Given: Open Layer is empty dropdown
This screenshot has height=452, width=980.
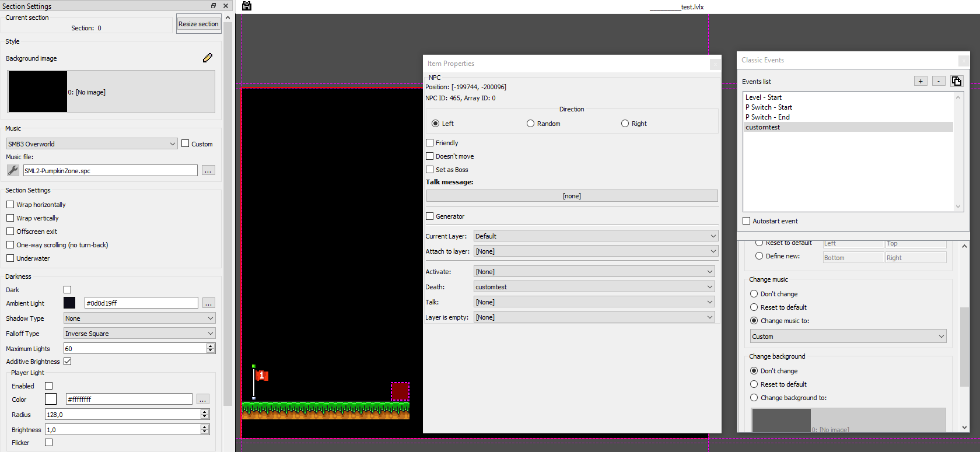Looking at the screenshot, I should tap(594, 317).
